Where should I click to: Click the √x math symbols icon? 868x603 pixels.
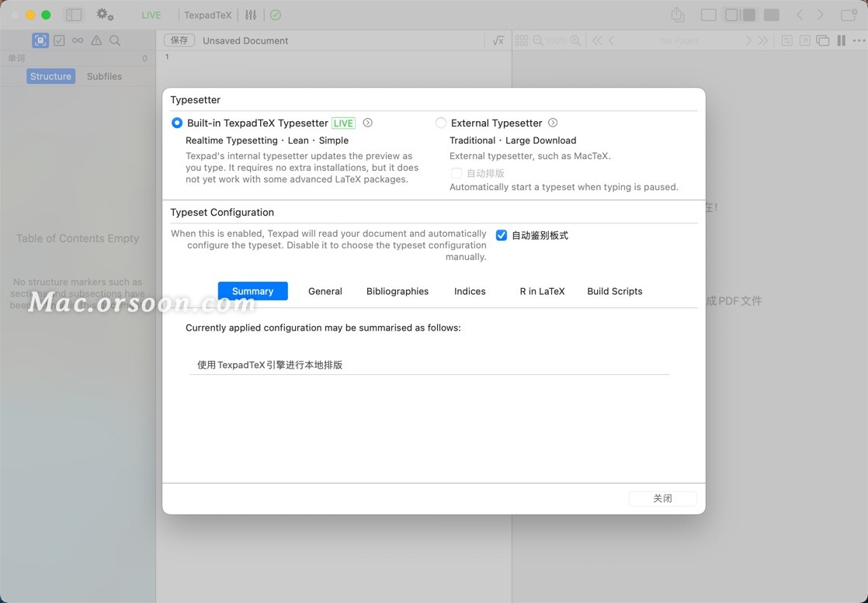pyautogui.click(x=498, y=40)
